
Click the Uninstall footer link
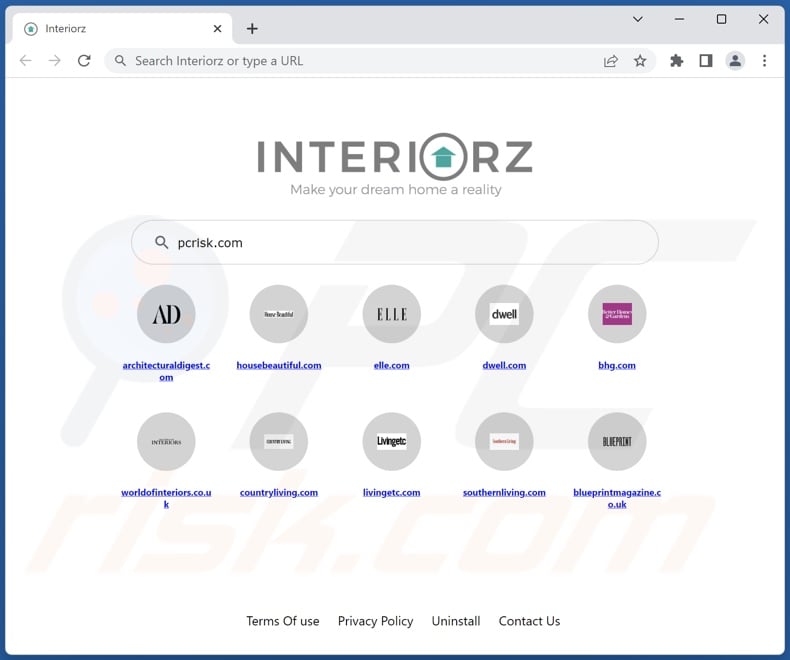point(456,621)
